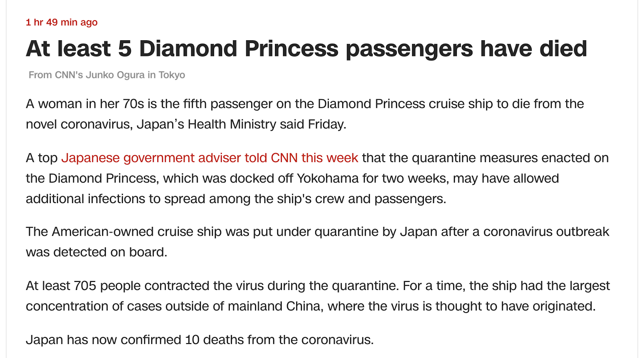Click the words "fifth passenger" in the first paragraph
The height and width of the screenshot is (358, 644).
tap(227, 104)
